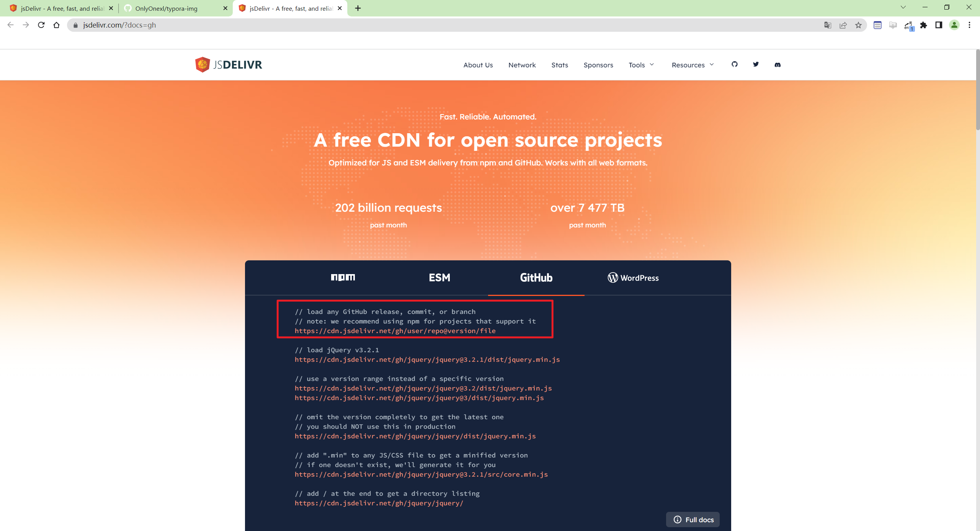Open the Discord icon in site header
The height and width of the screenshot is (531, 980).
point(777,65)
